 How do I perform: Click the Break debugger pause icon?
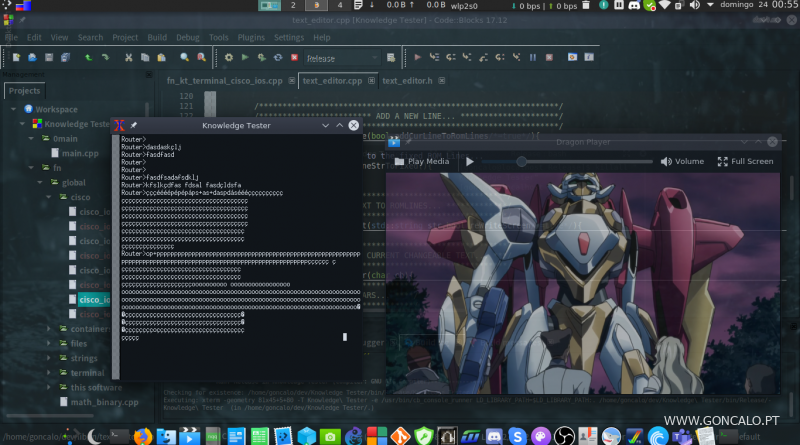(x=533, y=57)
